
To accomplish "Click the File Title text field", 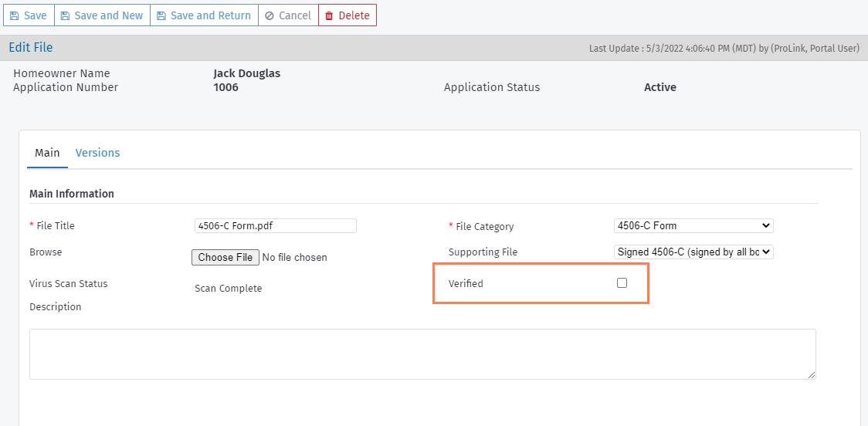I will pos(275,226).
